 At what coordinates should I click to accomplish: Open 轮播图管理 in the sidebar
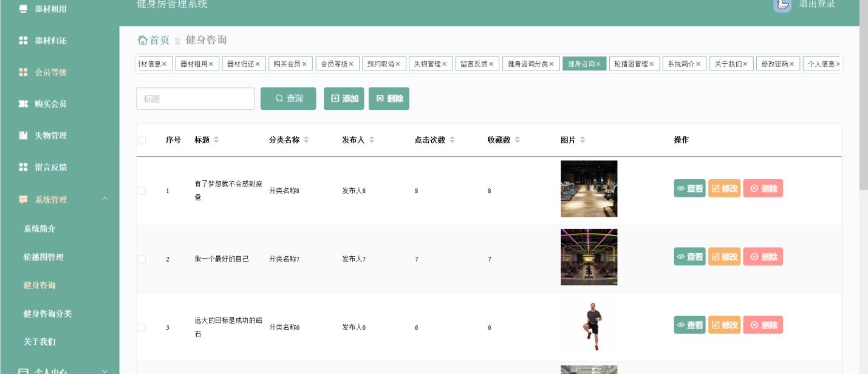click(x=44, y=257)
